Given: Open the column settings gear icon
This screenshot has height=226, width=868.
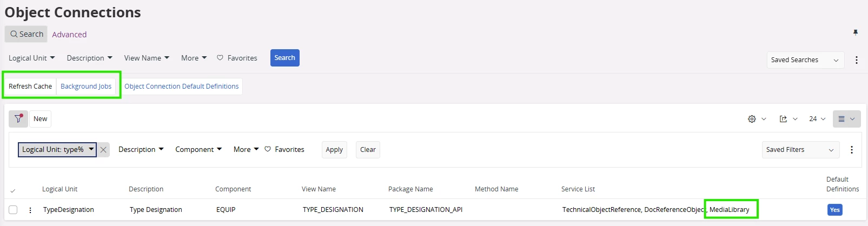Looking at the screenshot, I should (752, 119).
